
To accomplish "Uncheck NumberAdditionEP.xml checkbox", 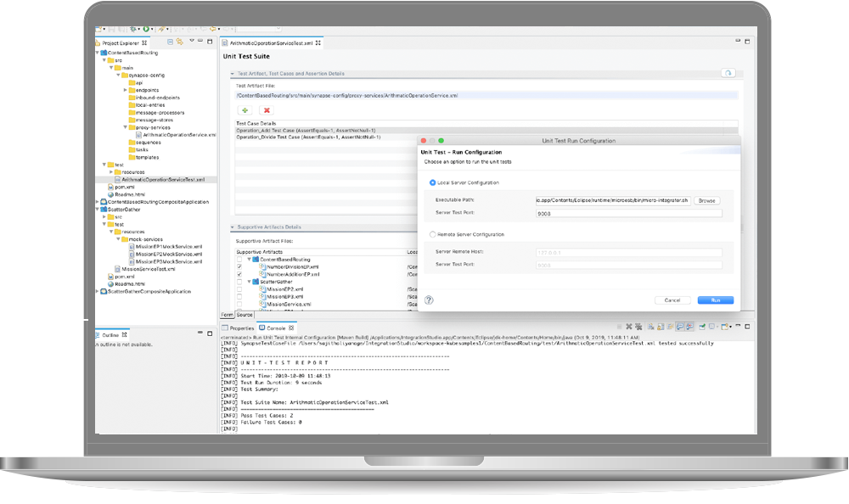I will (x=239, y=274).
